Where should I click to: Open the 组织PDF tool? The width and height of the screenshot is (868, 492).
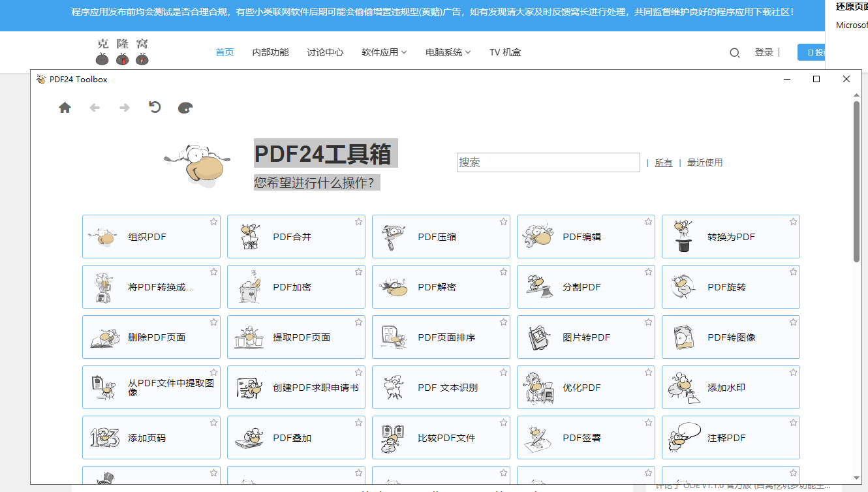[x=151, y=237]
